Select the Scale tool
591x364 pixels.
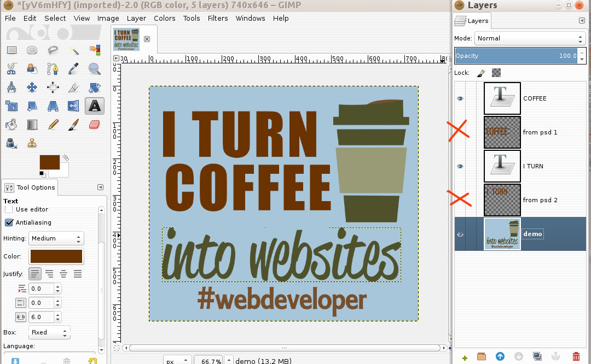(11, 106)
